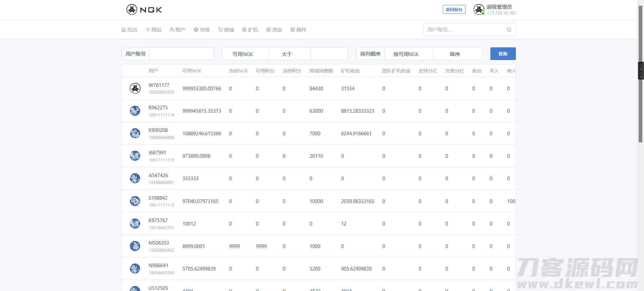Click the 查询 button
Image resolution: width=644 pixels, height=291 pixels.
tap(503, 54)
